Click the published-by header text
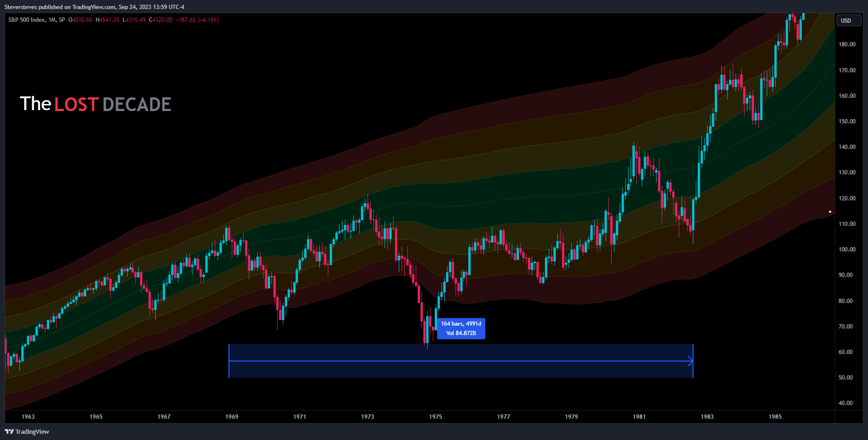 point(95,7)
